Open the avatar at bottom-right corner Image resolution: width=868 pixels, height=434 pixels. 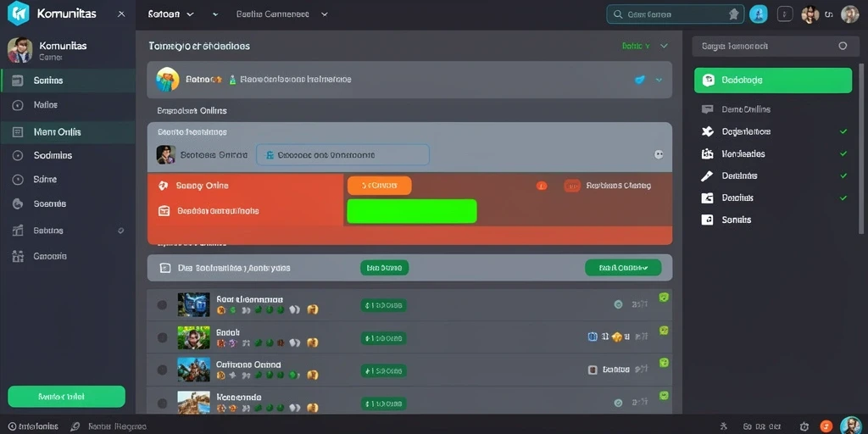[851, 426]
